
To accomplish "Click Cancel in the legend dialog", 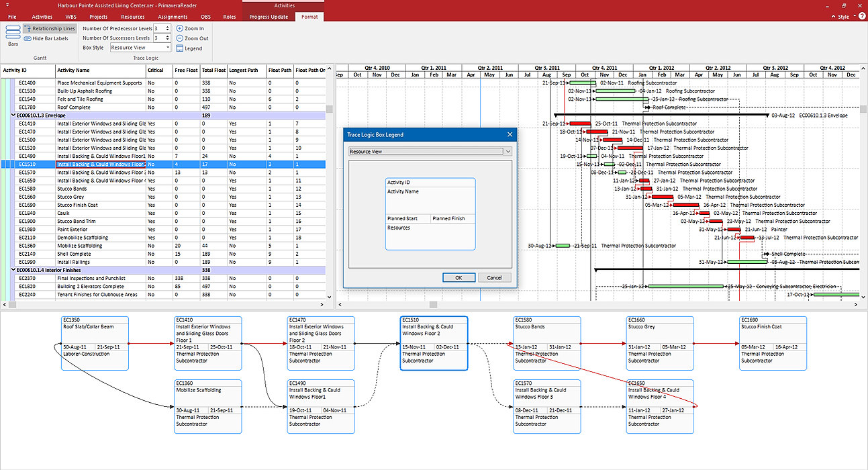I will pyautogui.click(x=494, y=277).
